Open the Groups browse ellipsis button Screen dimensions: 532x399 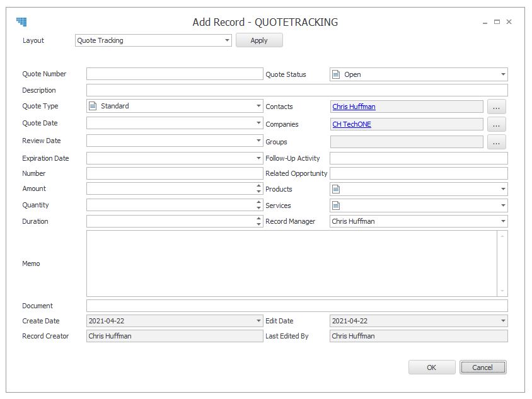[x=496, y=142]
